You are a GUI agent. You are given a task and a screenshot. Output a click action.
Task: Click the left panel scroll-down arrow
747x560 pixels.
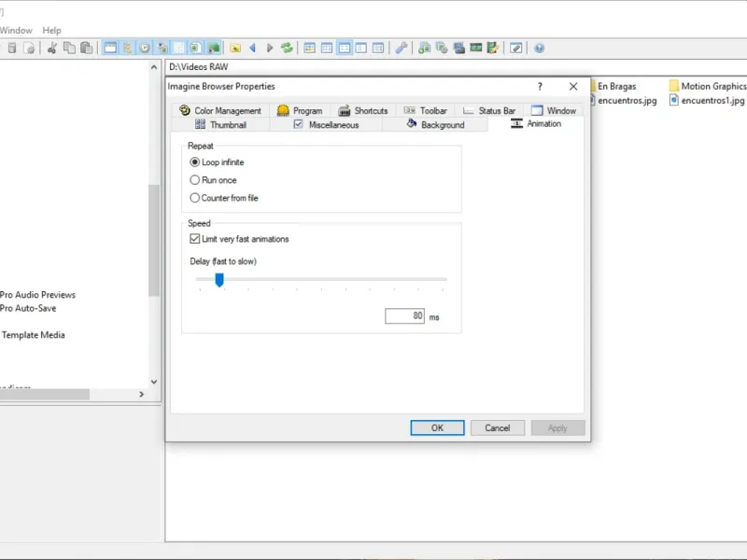point(154,382)
